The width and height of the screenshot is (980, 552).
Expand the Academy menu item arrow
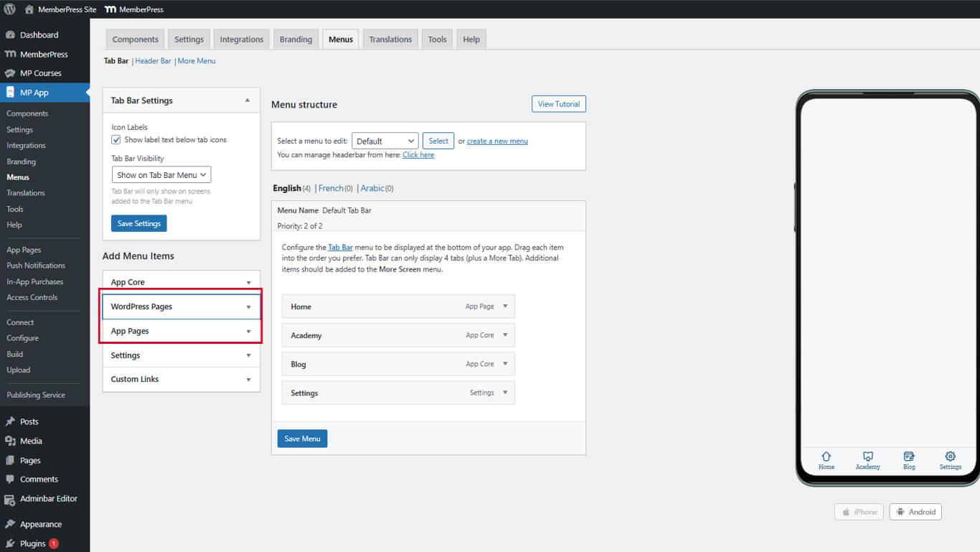point(505,335)
